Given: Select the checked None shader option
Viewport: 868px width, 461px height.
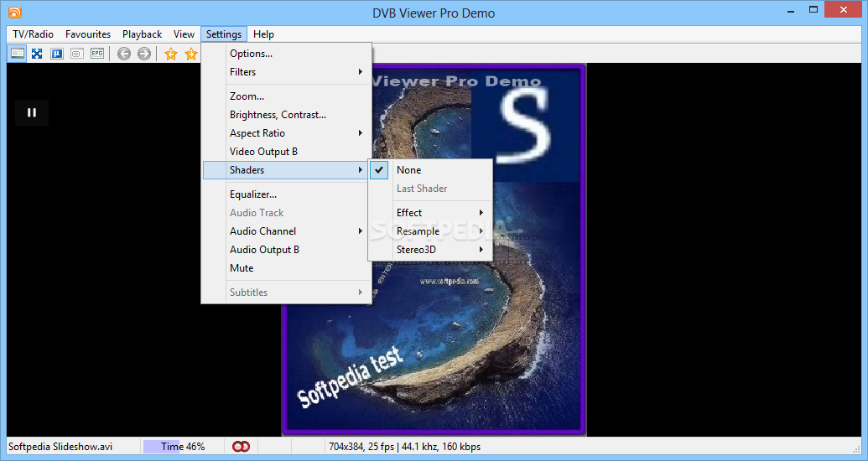Looking at the screenshot, I should tap(431, 170).
